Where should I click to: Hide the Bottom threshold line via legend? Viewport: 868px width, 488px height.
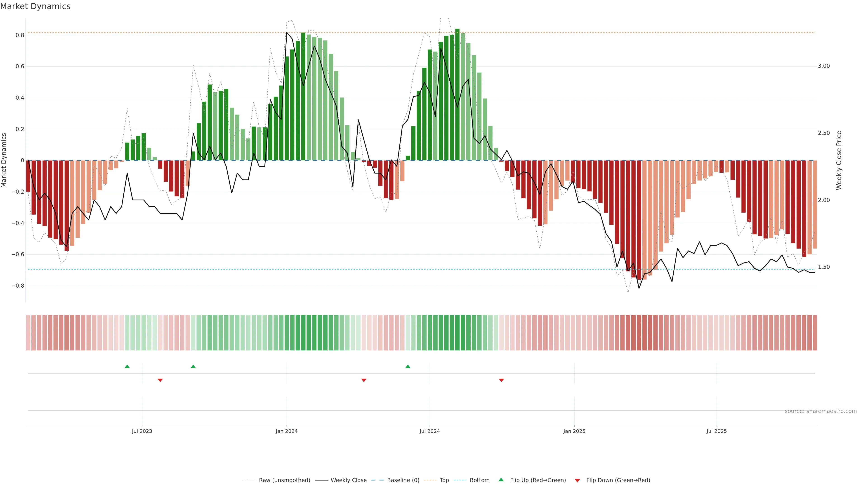click(479, 480)
